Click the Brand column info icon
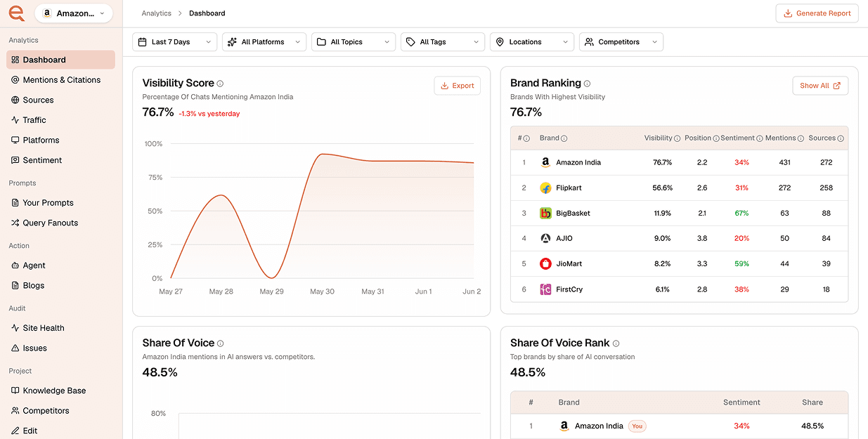 click(564, 138)
